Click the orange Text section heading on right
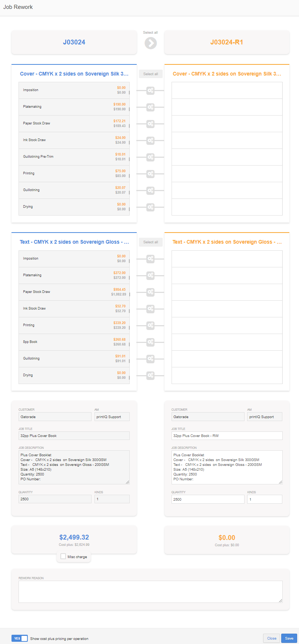 click(227, 242)
